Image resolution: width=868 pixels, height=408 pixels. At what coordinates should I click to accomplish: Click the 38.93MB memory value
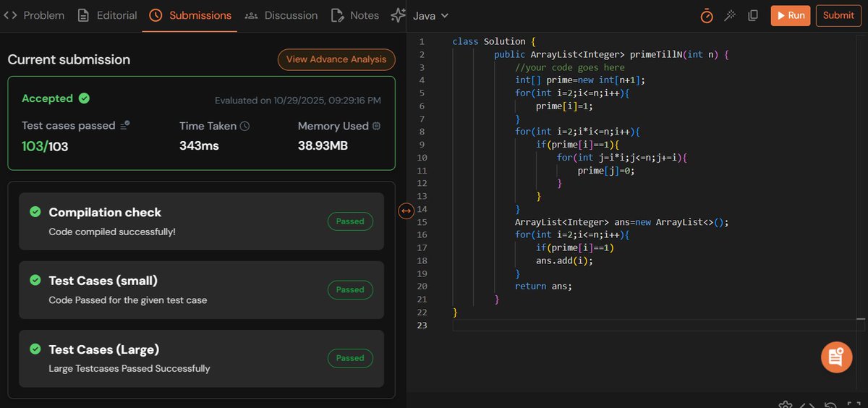(323, 146)
